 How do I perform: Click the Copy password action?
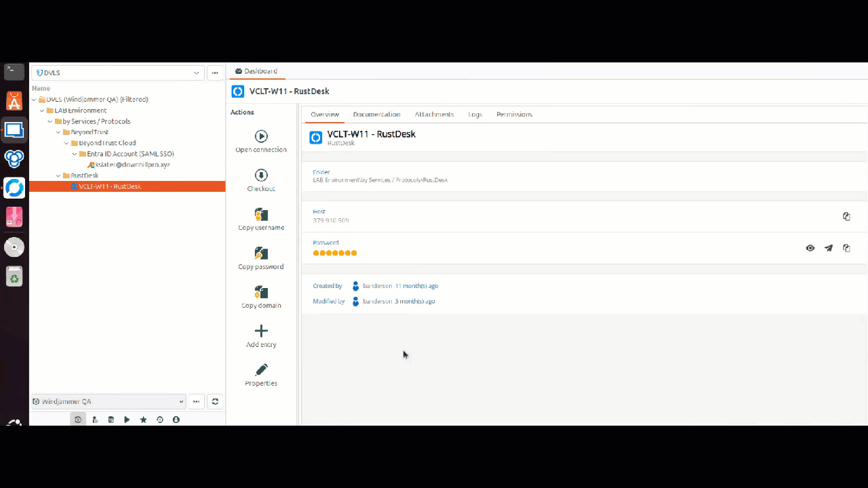click(x=261, y=253)
